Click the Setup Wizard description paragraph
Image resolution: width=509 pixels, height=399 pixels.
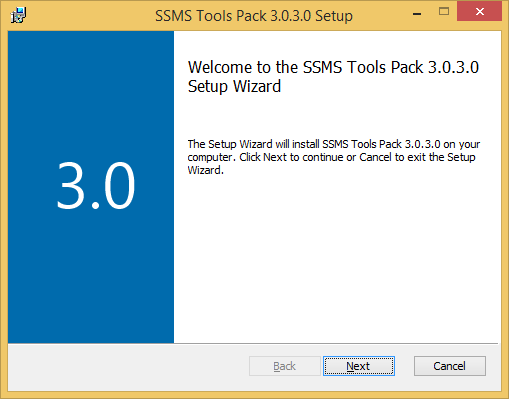[334, 157]
